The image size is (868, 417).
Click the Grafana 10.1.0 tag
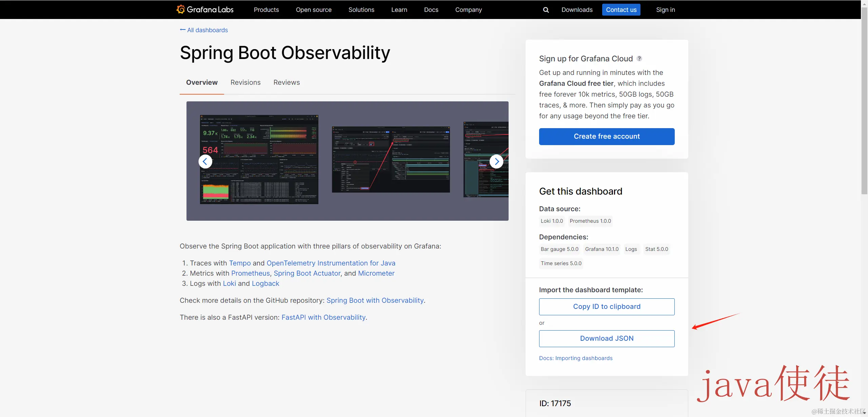pyautogui.click(x=602, y=249)
